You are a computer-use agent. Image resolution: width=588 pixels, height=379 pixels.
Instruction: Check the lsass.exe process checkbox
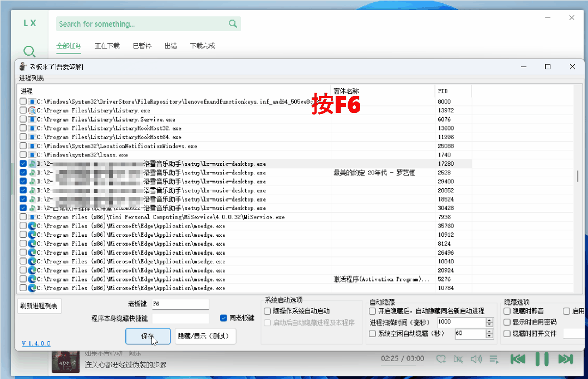pos(23,155)
